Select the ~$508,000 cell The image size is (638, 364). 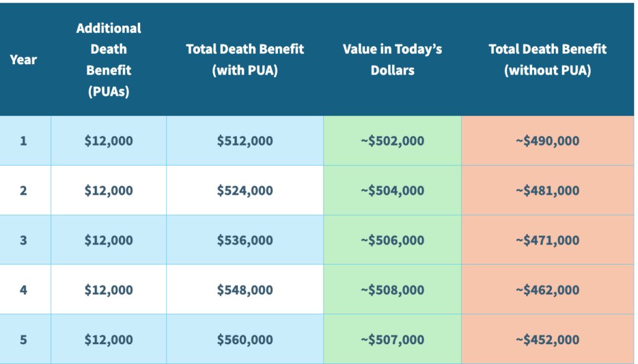point(393,290)
